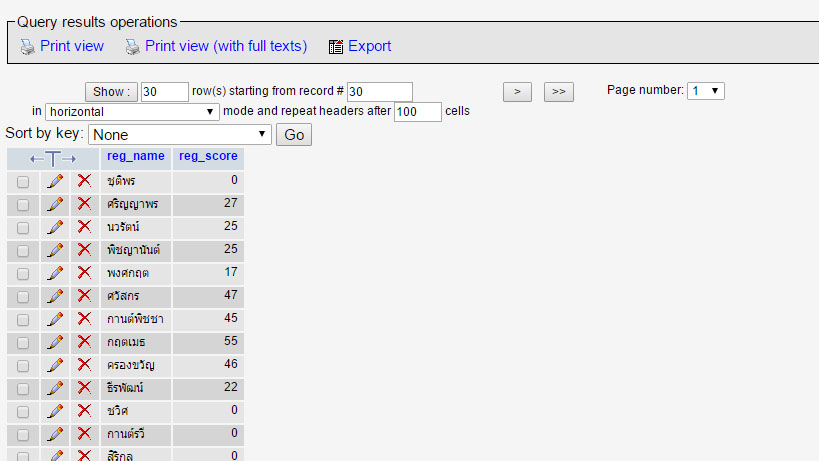The image size is (819, 461).
Task: Click the full texts toggle arrows in the header
Action: click(x=53, y=159)
